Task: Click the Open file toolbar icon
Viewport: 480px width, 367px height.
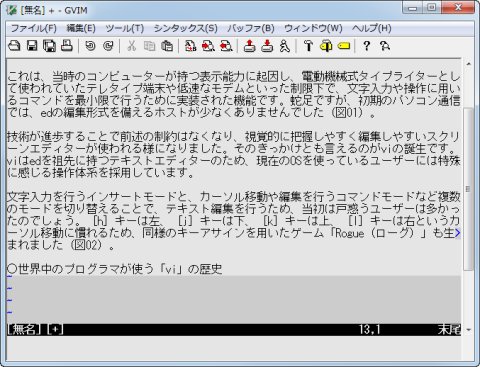Action: [x=14, y=46]
